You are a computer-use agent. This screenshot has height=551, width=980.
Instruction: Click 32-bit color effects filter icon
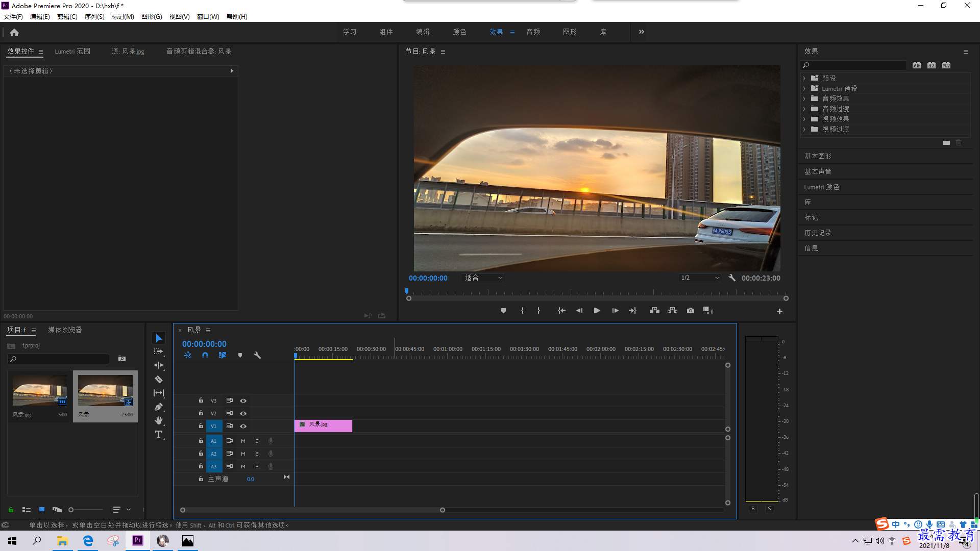pyautogui.click(x=932, y=65)
